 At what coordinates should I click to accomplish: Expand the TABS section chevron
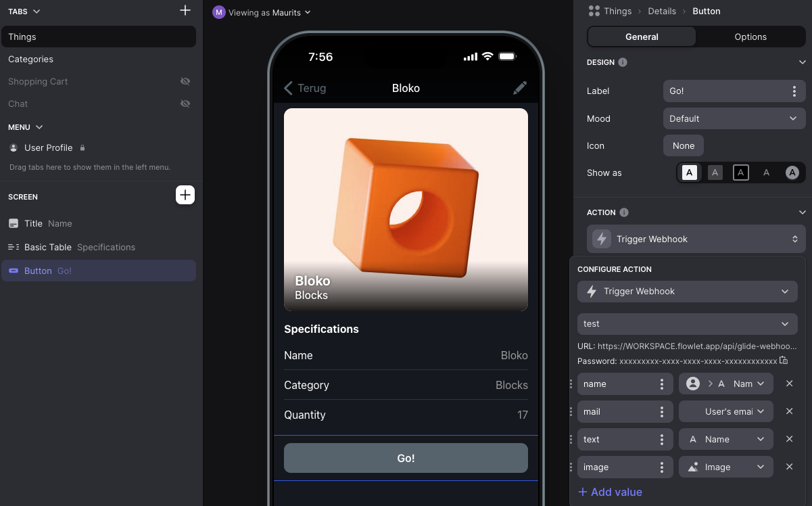(37, 11)
